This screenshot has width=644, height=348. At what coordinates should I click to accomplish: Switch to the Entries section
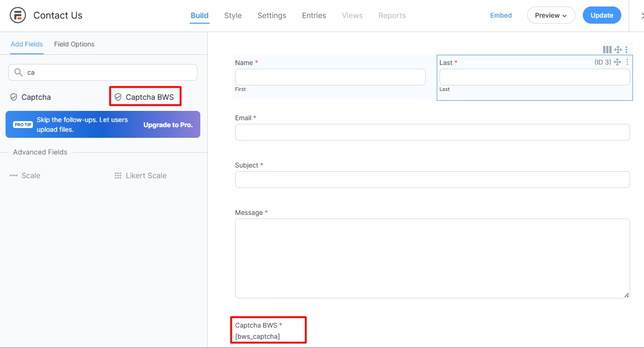[x=313, y=15]
